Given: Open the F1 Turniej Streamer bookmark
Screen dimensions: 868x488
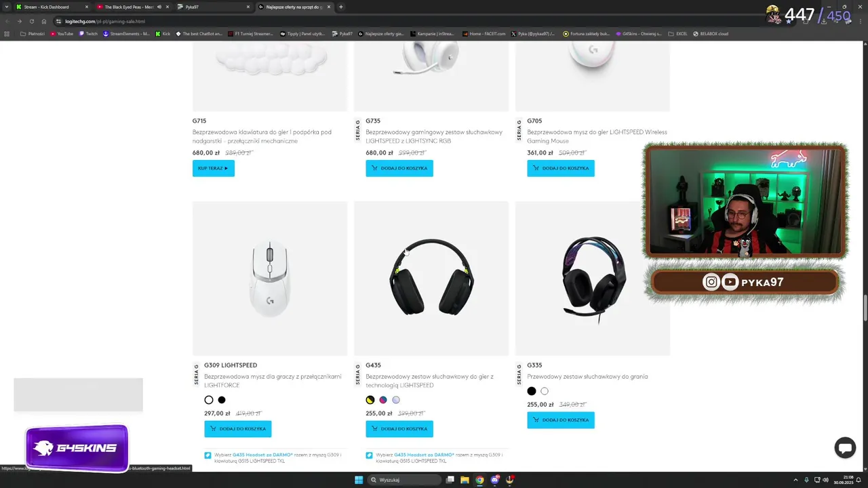Looking at the screenshot, I should (251, 33).
